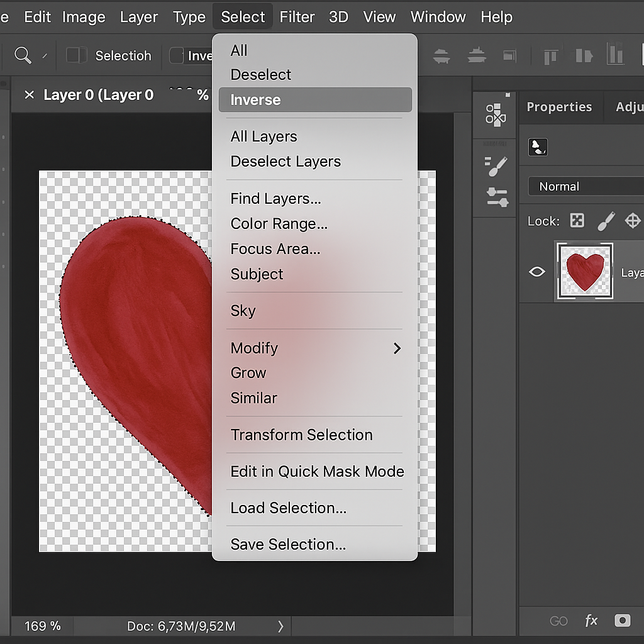Viewport: 644px width, 644px height.
Task: Open the adjustment sliders panel icon
Action: (x=496, y=197)
